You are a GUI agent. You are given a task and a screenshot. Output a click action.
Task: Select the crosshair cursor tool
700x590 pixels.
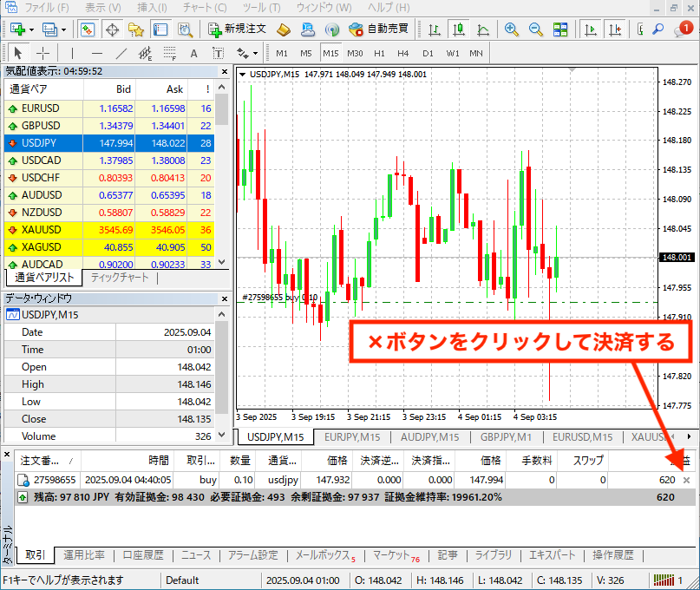43,52
